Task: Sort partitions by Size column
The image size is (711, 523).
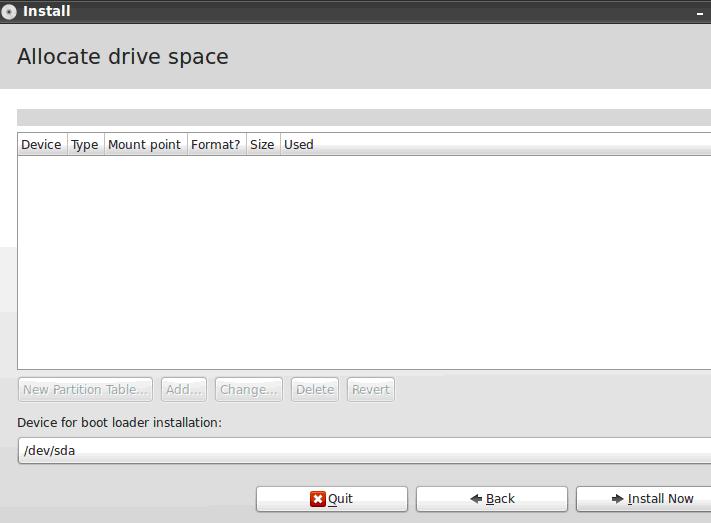Action: coord(262,144)
